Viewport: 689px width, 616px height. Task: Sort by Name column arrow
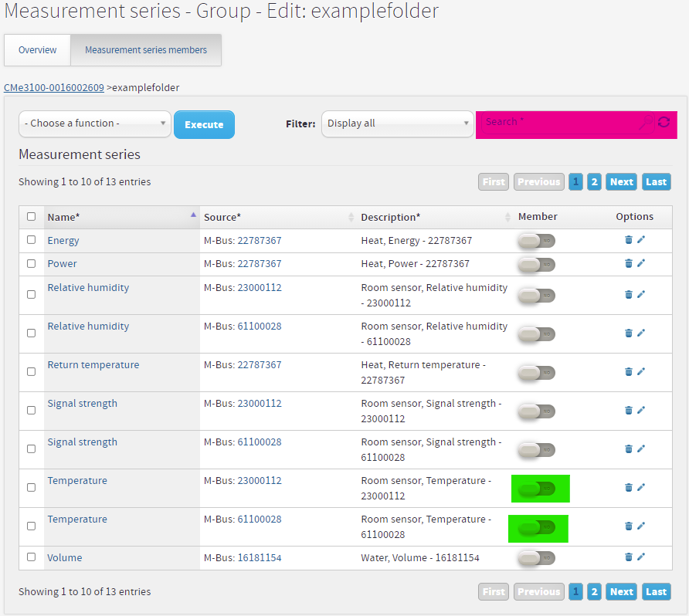point(193,215)
